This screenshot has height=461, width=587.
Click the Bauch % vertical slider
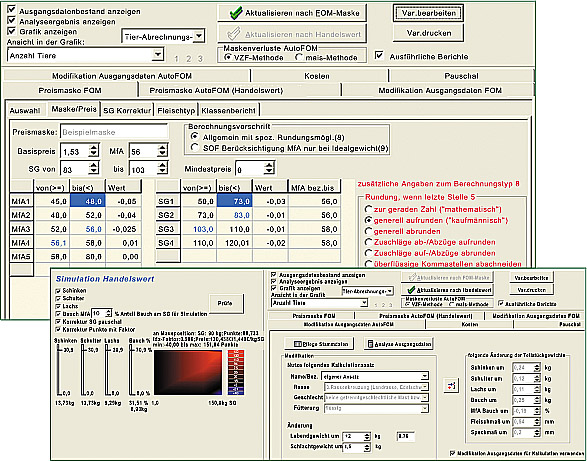tap(131, 370)
